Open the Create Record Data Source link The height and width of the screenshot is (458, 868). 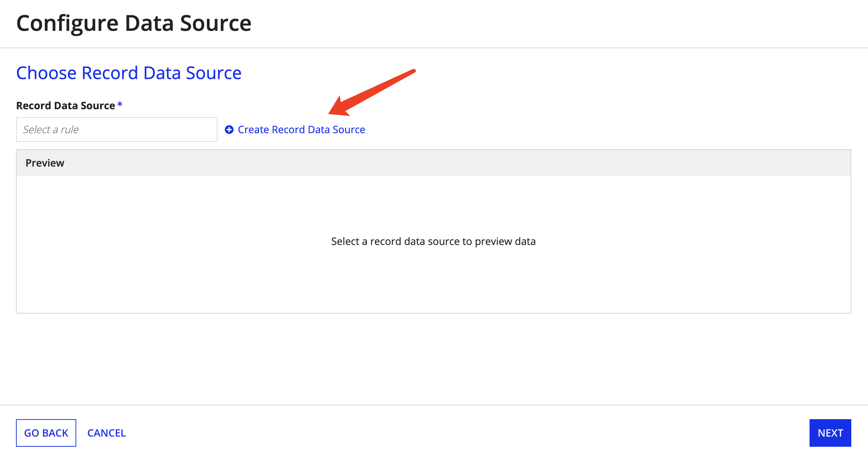tap(301, 130)
